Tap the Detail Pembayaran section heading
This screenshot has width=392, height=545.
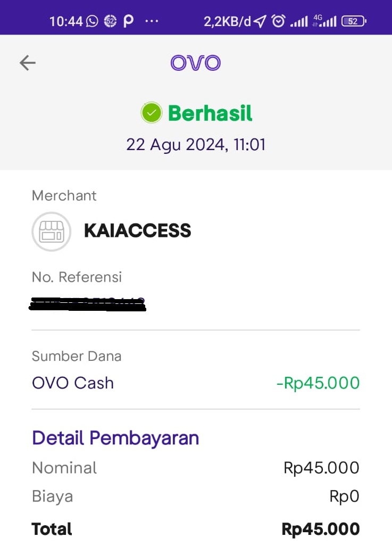click(x=115, y=438)
